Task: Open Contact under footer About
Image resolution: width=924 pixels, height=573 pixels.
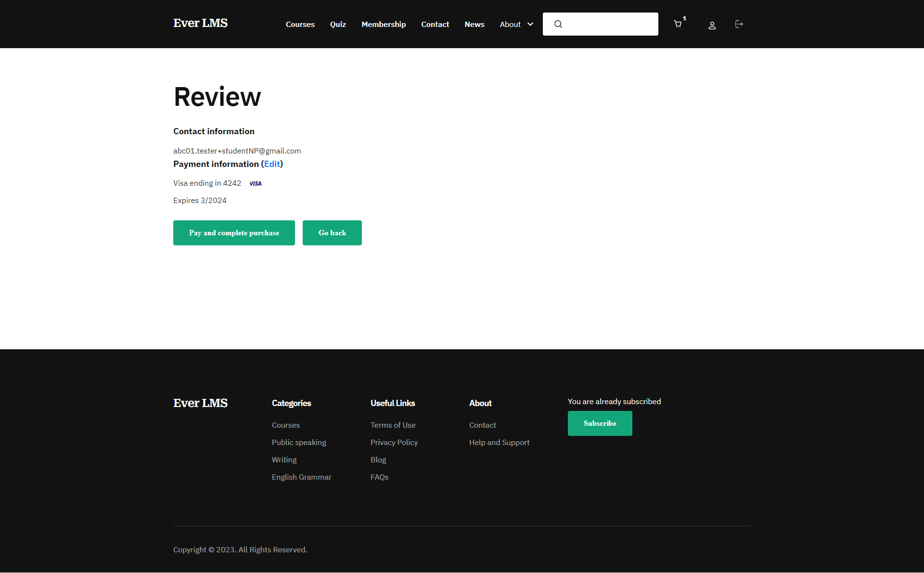Action: tap(482, 425)
